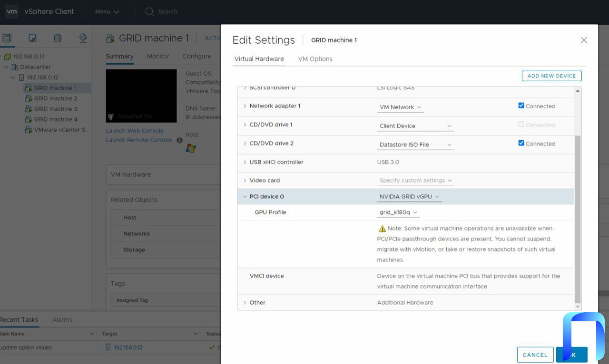This screenshot has width=609, height=364.
Task: Select Datacenter in inventory tree
Action: click(x=35, y=67)
